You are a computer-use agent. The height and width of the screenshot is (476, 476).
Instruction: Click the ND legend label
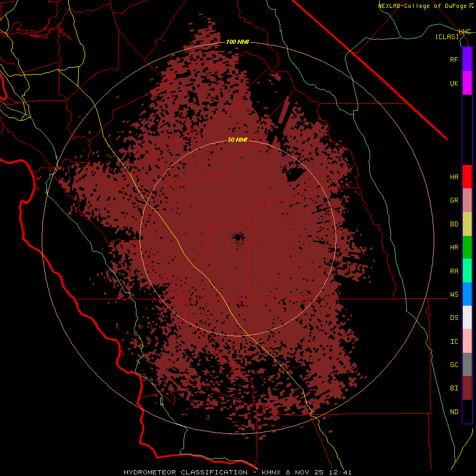point(454,411)
